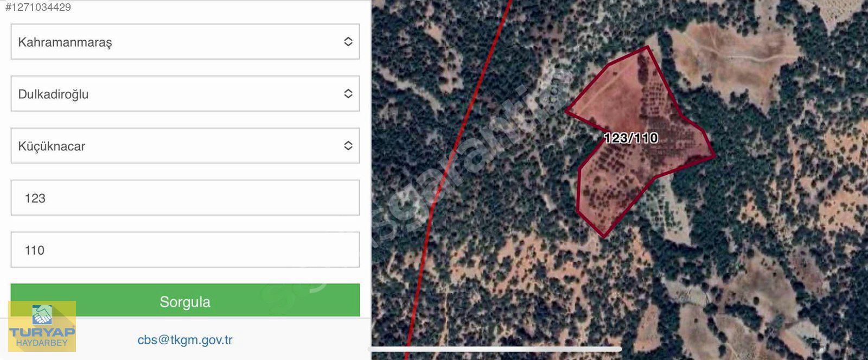Image resolution: width=868 pixels, height=360 pixels.
Task: Select the 123/110 parcel label on map
Action: (631, 138)
